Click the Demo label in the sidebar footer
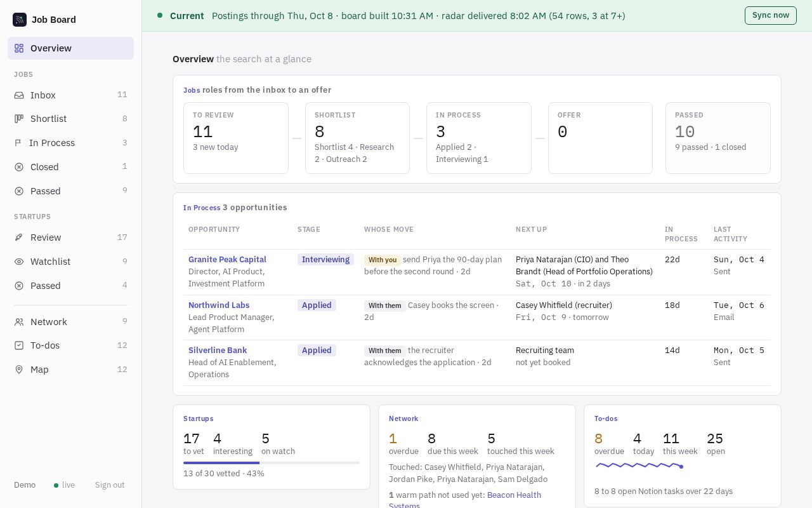This screenshot has height=508, width=812. 25,485
